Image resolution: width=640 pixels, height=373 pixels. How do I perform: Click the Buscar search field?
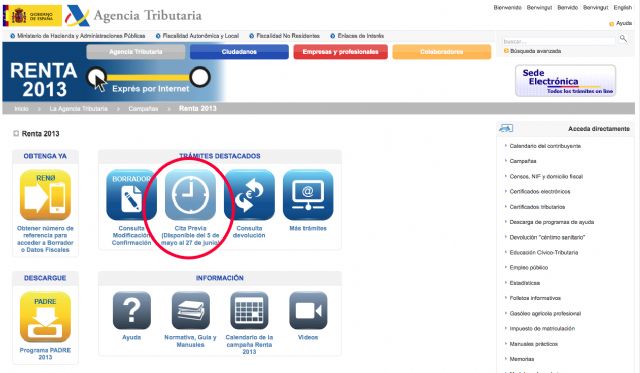click(x=559, y=41)
